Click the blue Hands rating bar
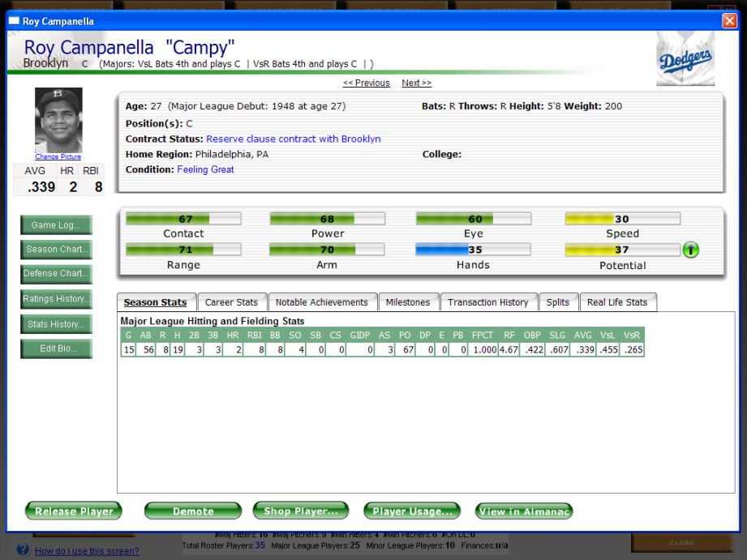 point(473,250)
